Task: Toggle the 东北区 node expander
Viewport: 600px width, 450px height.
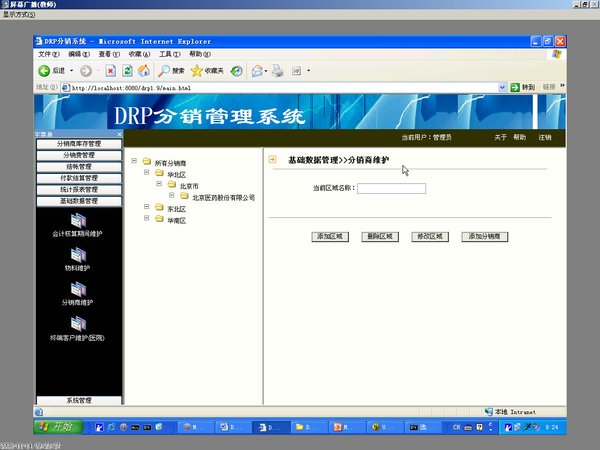Action: (147, 207)
